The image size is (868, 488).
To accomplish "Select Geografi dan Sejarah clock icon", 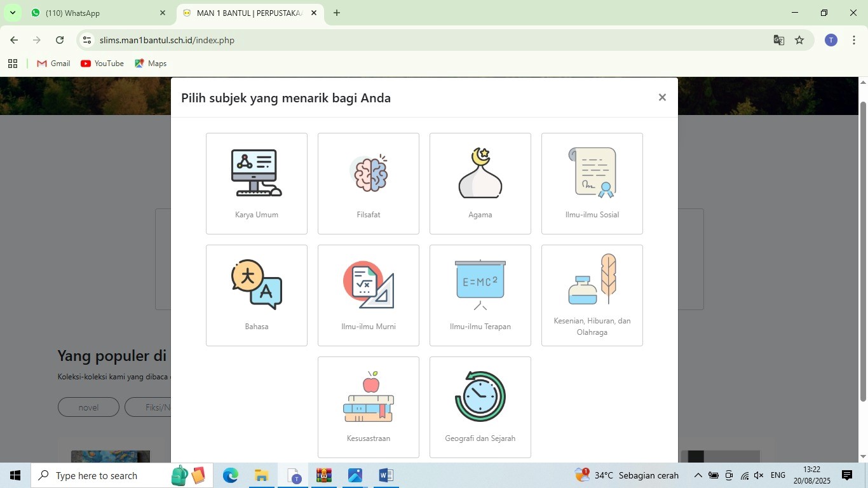I will (480, 397).
